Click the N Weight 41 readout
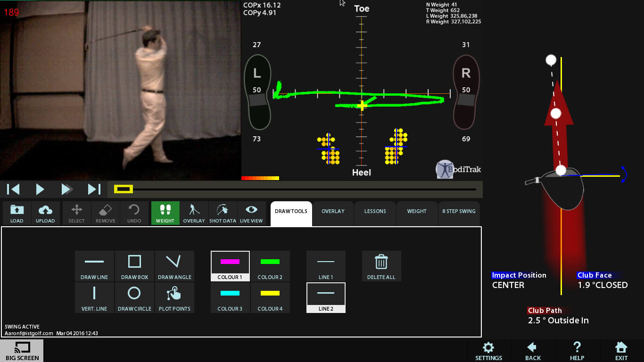 pyautogui.click(x=441, y=5)
